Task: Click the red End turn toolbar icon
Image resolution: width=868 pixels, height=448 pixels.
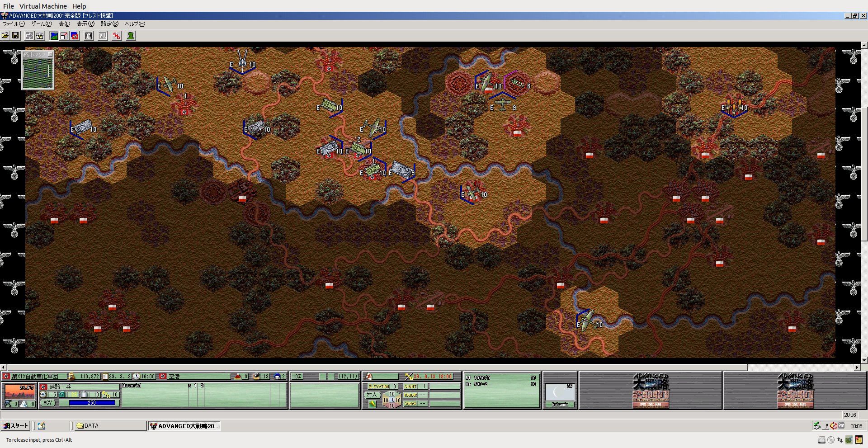Action: click(117, 36)
